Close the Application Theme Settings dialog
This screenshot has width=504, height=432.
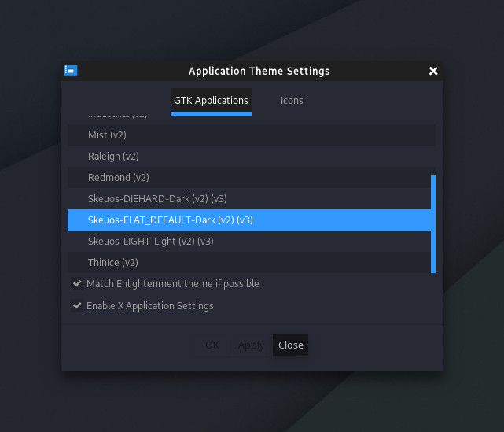tap(433, 71)
